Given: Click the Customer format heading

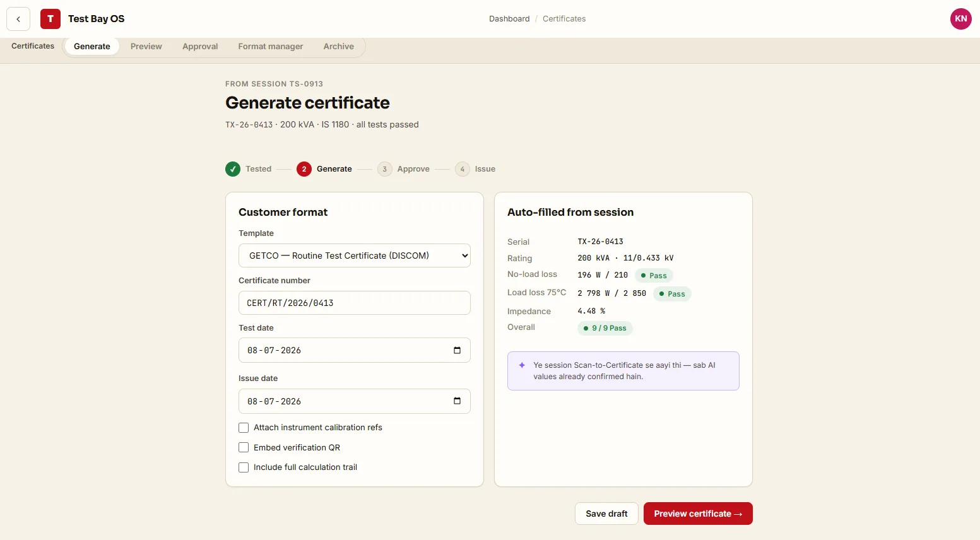Looking at the screenshot, I should [283, 213].
